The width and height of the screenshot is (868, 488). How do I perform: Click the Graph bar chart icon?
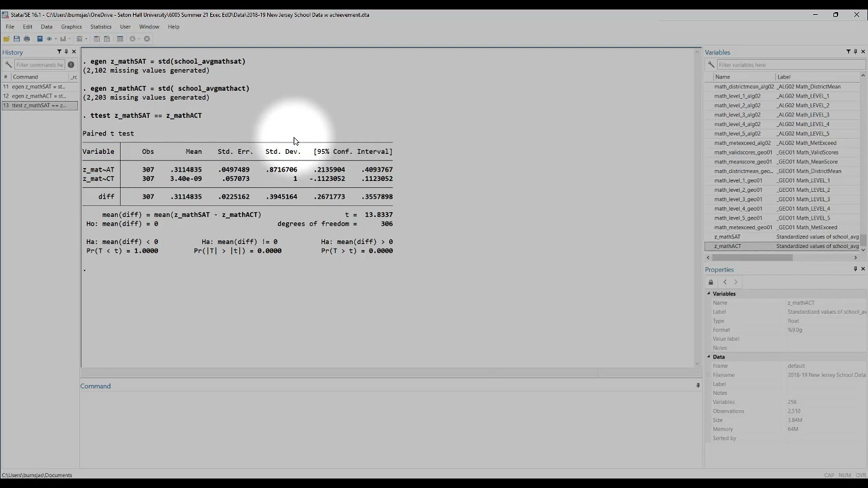point(63,39)
